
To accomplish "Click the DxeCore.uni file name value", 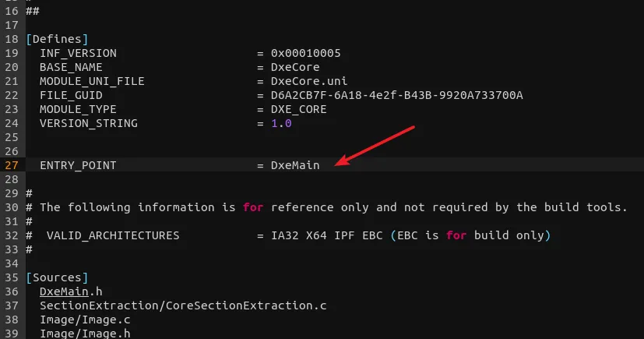I will (x=309, y=81).
